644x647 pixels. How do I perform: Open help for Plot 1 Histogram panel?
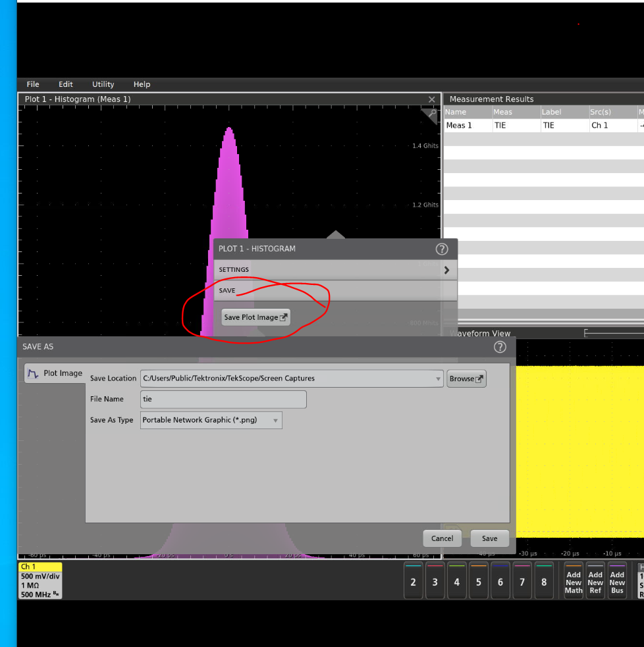[442, 249]
